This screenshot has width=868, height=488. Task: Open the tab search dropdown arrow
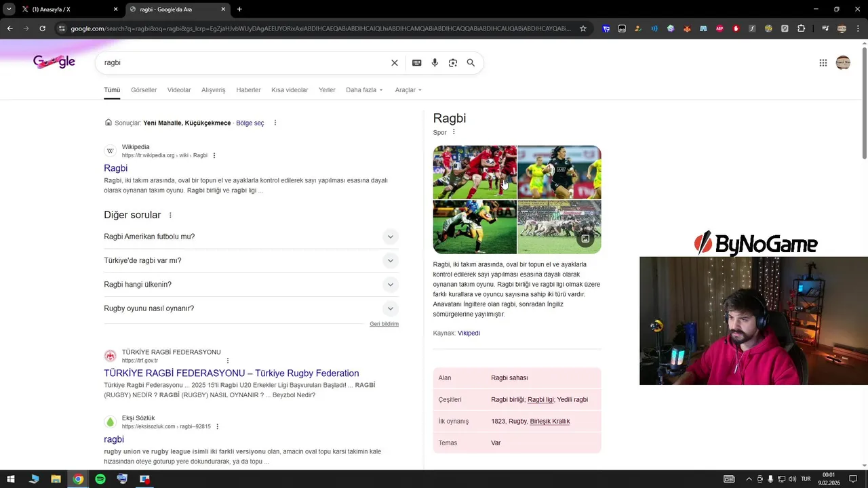(x=9, y=9)
